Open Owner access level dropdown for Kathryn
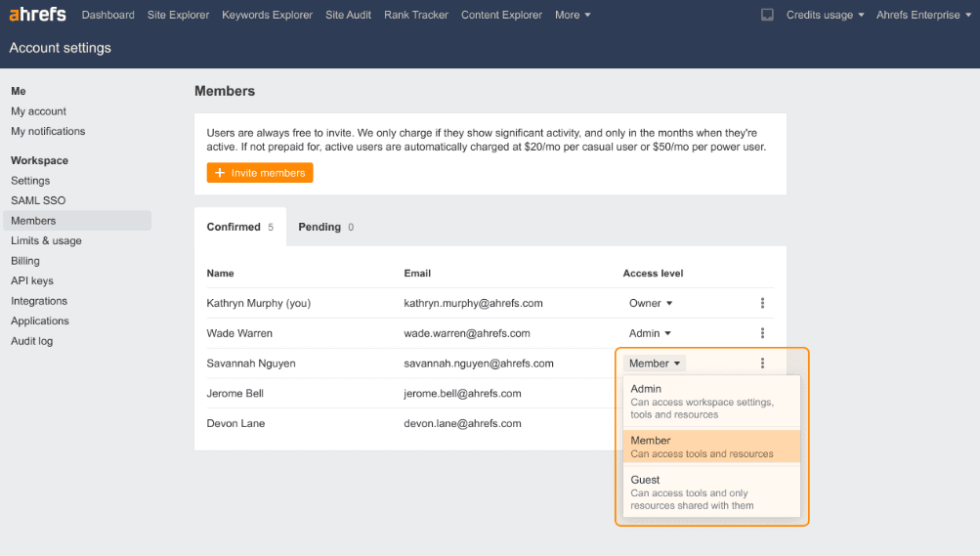Viewport: 980px width, 556px height. 651,303
